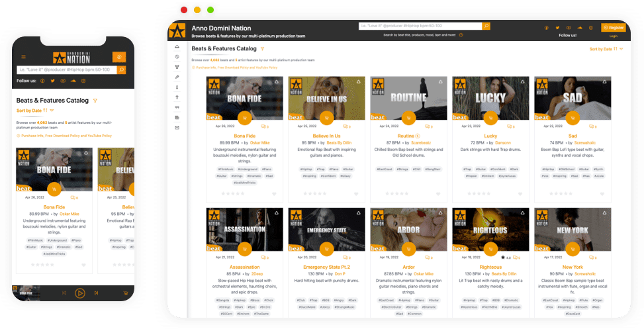Click the #Eminem tag on Lucky card
Screen dimensions: 644x331
tap(487, 176)
